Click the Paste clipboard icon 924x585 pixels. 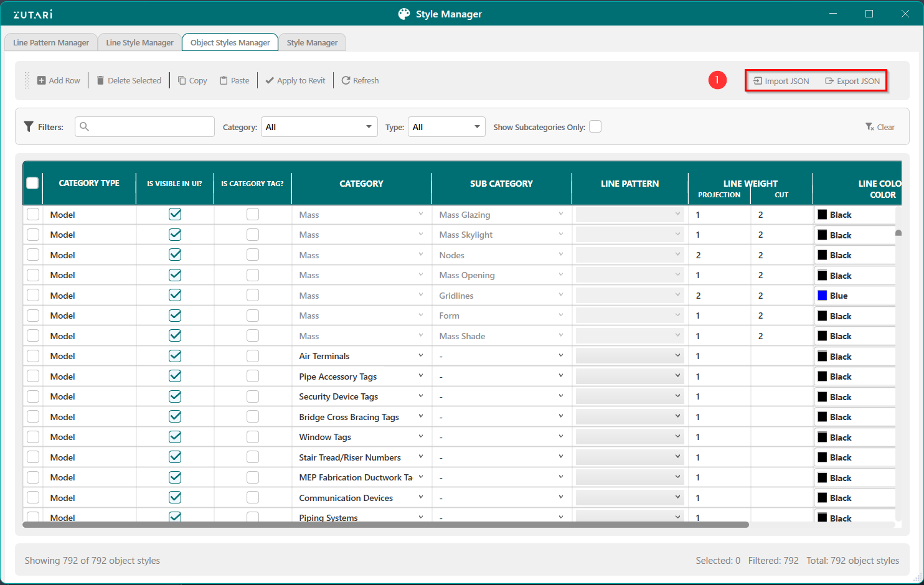[224, 80]
